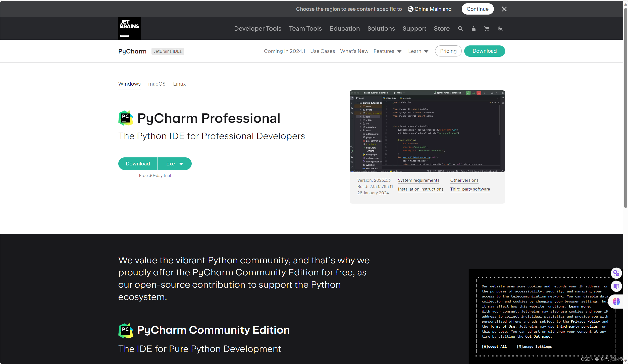Click the Version: 2023.3.3 text

point(374,180)
